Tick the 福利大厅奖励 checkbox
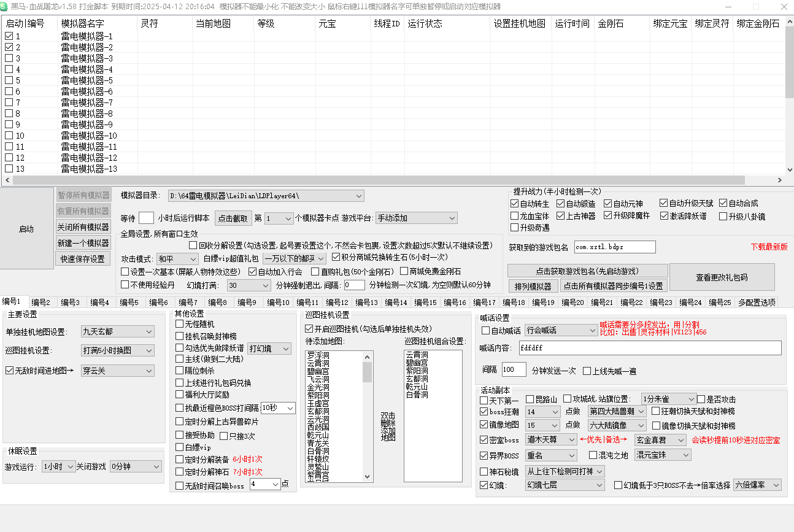 point(180,395)
